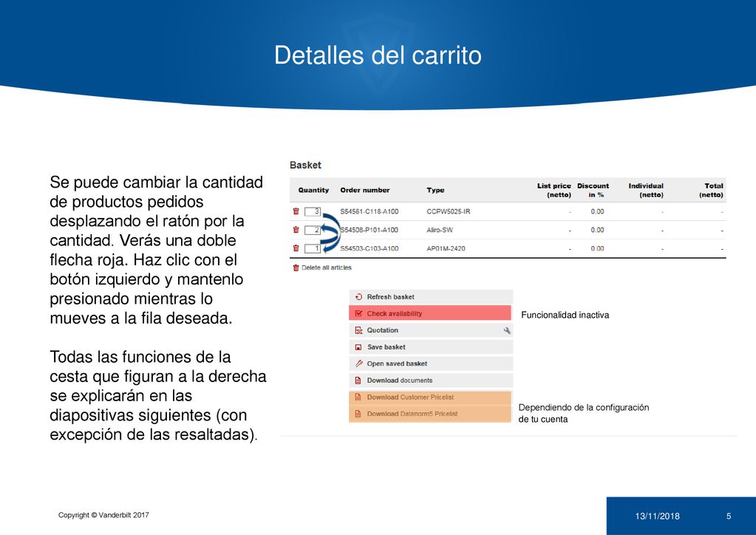Click the Basket heading
The width and height of the screenshot is (756, 535).
(305, 165)
